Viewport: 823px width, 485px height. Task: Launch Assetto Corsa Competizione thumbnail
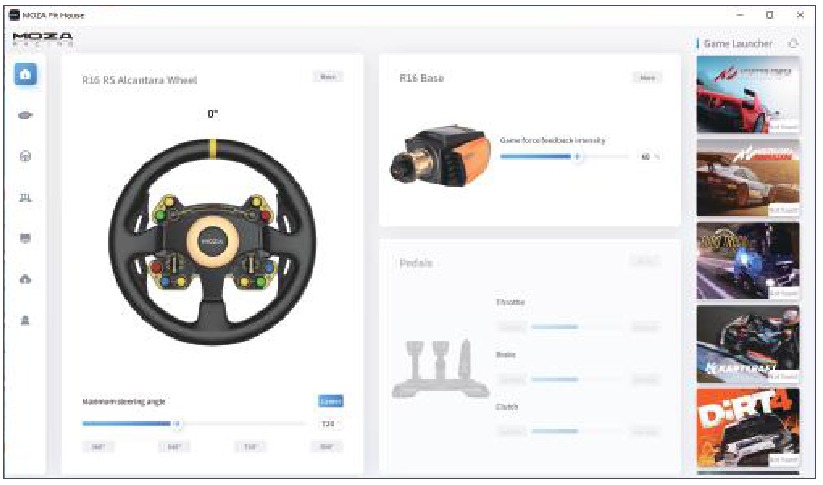(x=748, y=177)
